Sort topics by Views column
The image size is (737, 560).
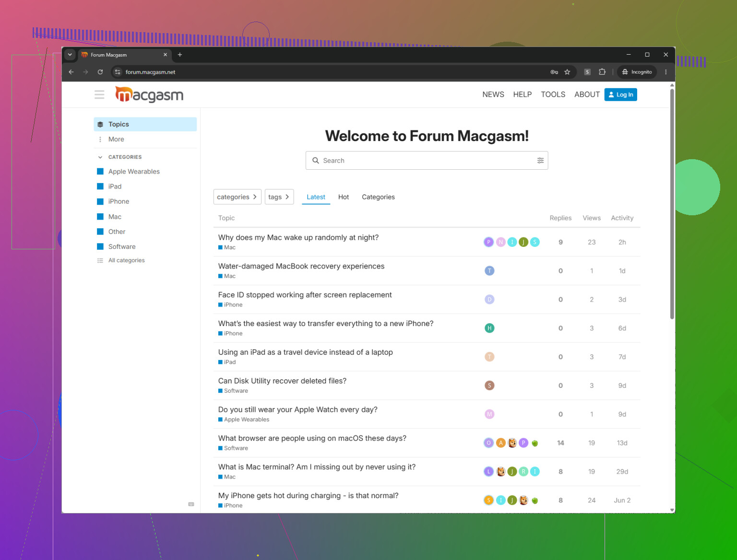[592, 218]
